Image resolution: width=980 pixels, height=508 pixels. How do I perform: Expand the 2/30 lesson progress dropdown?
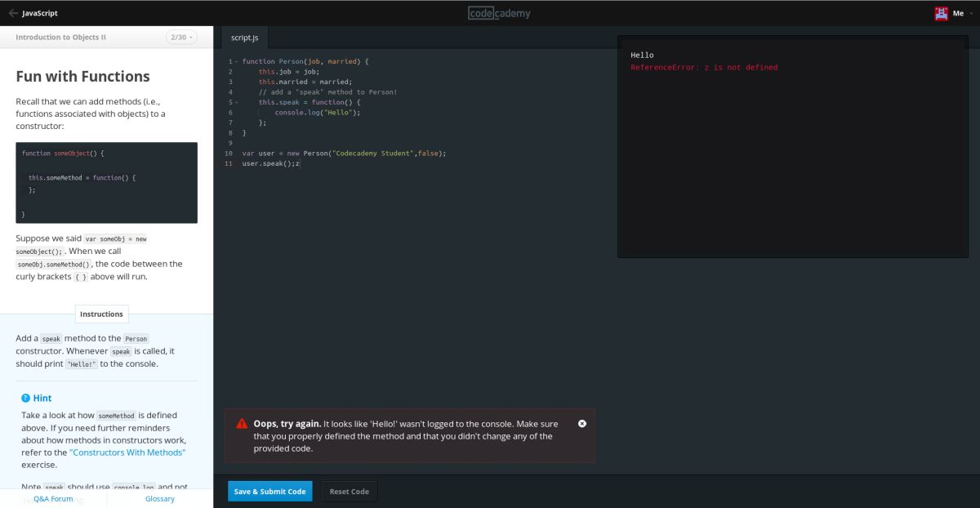point(183,38)
